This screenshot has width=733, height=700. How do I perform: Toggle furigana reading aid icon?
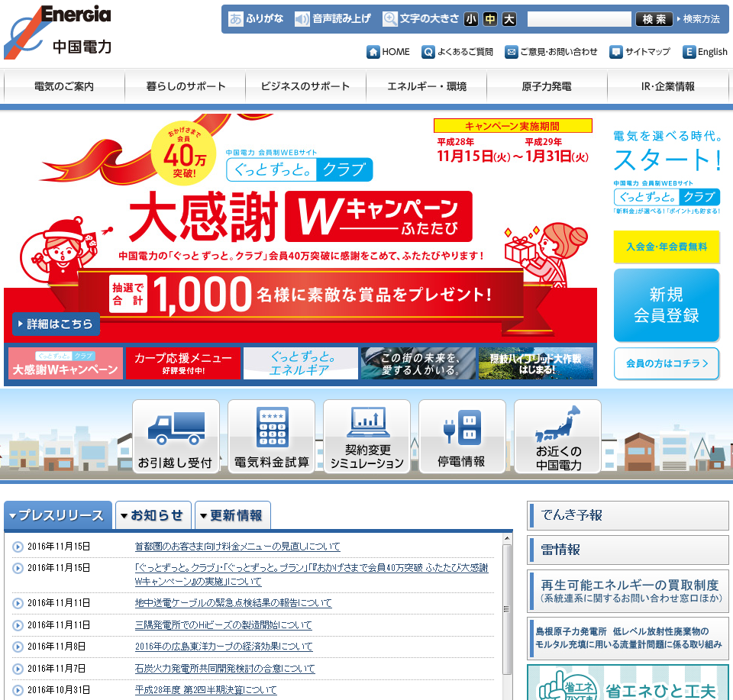point(236,19)
